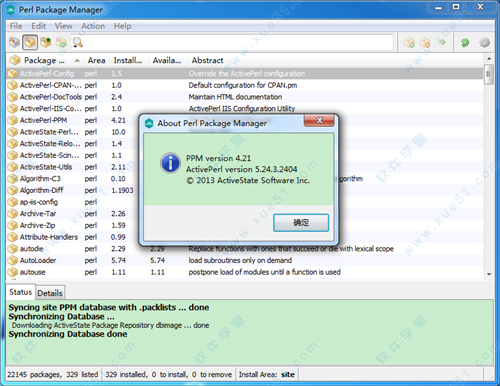Click the package list scrollbar thumb
This screenshot has width=500, height=386.
tap(489, 75)
